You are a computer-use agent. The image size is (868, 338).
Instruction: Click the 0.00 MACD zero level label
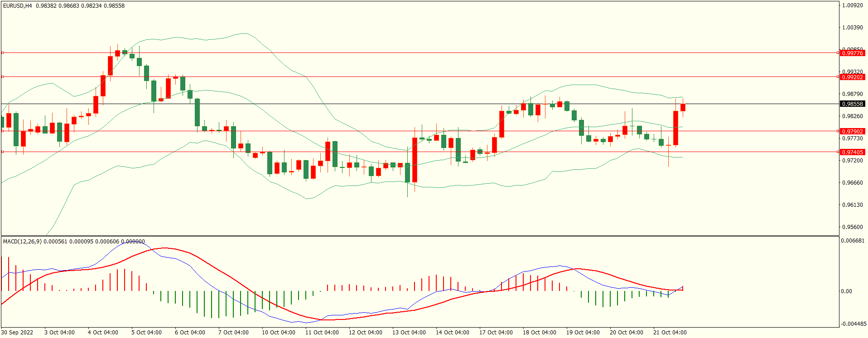tap(846, 291)
